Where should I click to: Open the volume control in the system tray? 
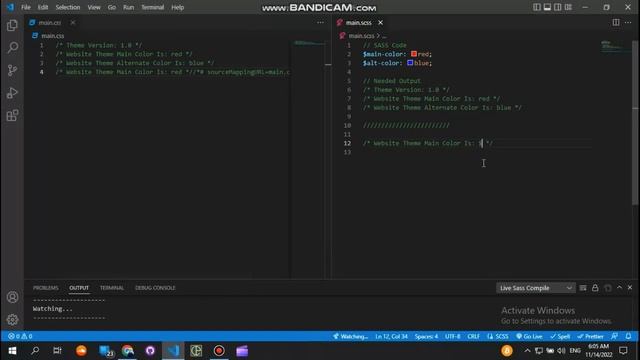point(561,351)
